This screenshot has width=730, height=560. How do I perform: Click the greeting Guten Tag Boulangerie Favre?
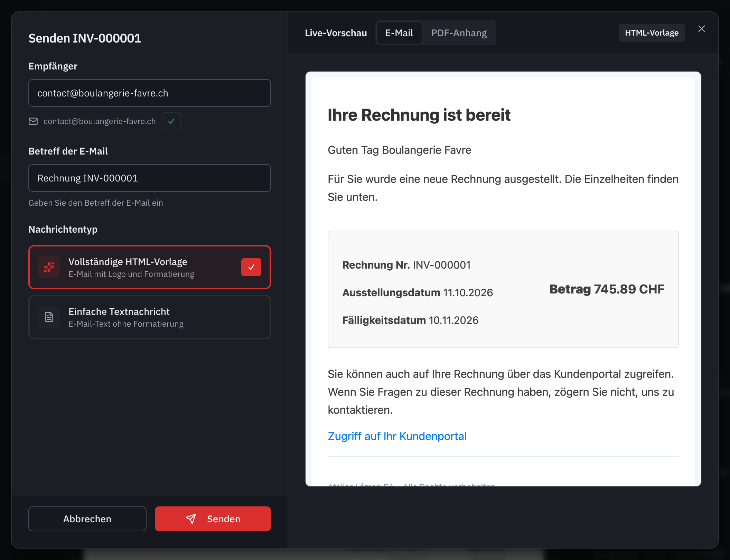click(x=400, y=150)
